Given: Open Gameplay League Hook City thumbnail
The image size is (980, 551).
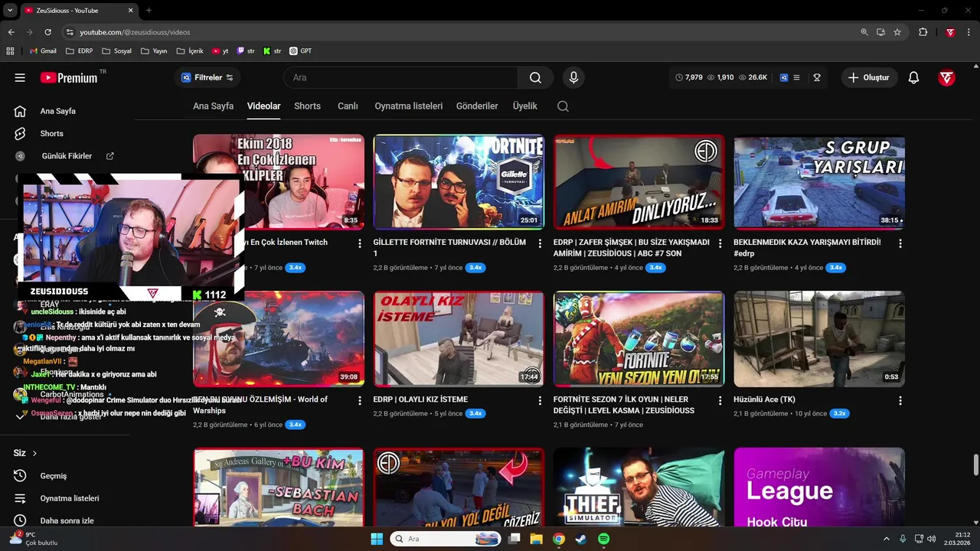Looking at the screenshot, I should pyautogui.click(x=819, y=487).
